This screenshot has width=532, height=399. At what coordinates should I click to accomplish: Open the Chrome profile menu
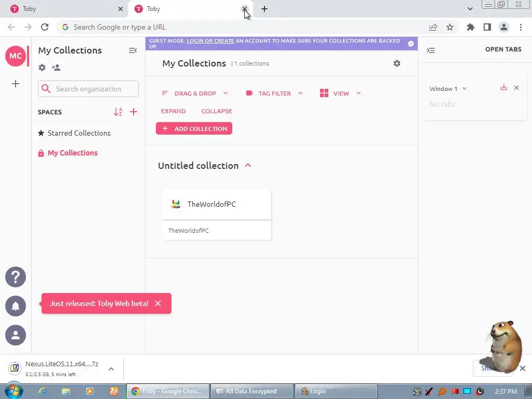click(504, 27)
